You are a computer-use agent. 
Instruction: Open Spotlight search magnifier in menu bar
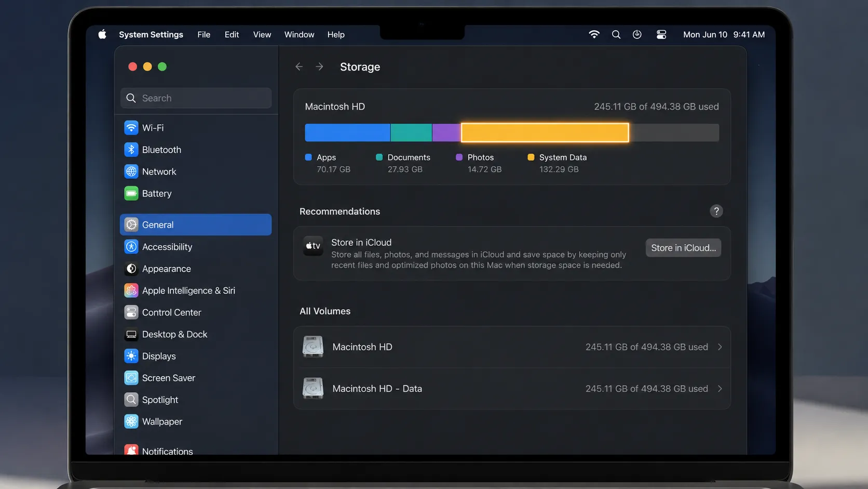click(616, 34)
